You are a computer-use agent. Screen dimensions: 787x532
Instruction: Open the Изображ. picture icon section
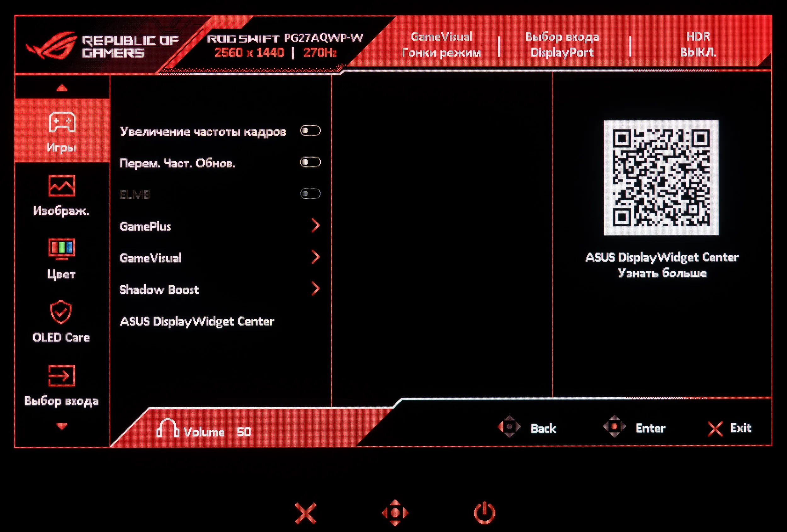(x=62, y=186)
